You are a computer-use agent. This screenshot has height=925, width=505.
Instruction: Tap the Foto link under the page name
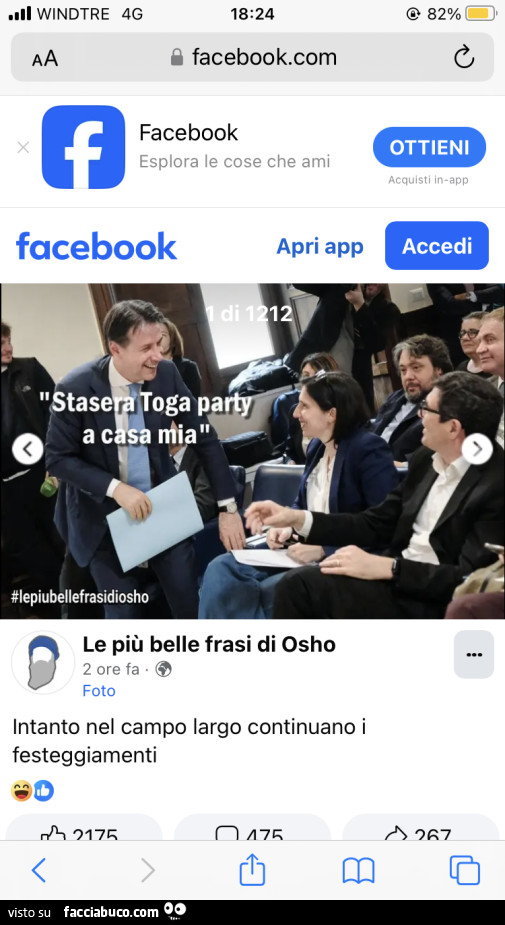coord(99,690)
